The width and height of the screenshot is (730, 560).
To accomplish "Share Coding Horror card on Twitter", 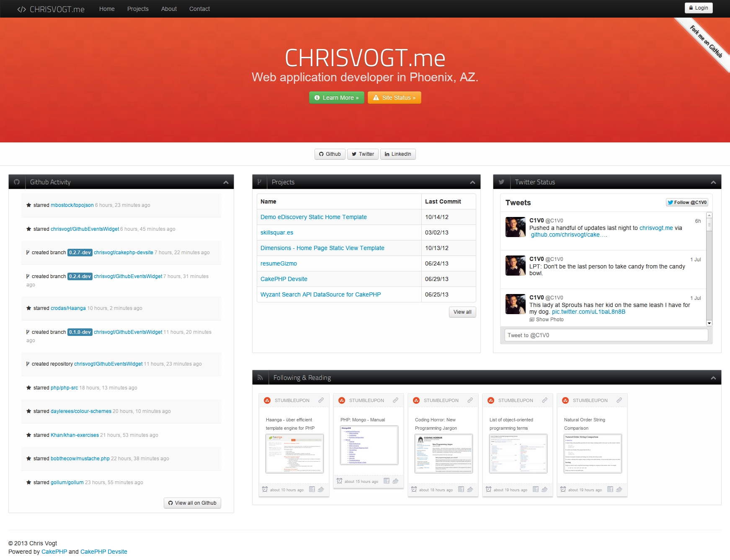I will click(x=470, y=489).
